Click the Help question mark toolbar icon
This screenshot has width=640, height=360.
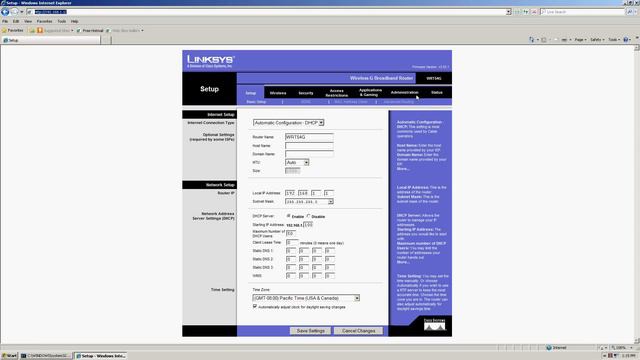point(626,40)
